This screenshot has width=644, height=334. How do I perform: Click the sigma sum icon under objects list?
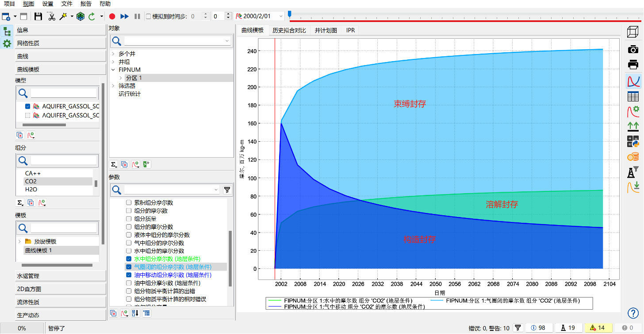(114, 164)
